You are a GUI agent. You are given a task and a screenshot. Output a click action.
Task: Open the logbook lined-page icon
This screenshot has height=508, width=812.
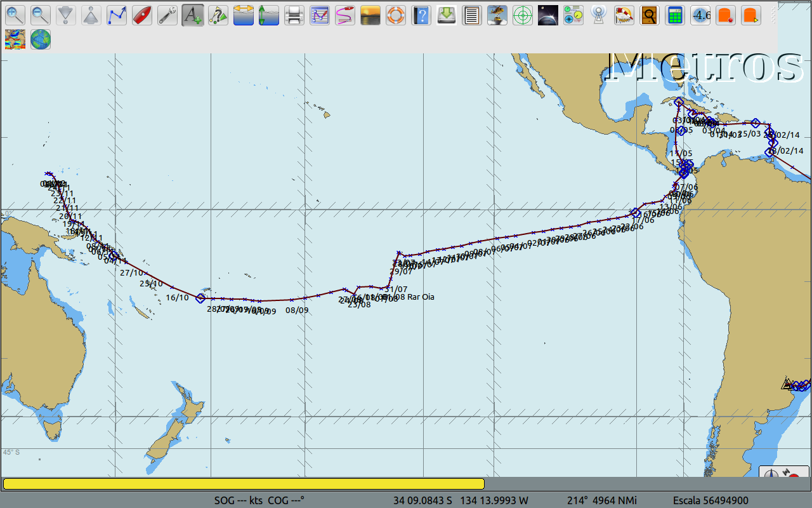tap(472, 15)
